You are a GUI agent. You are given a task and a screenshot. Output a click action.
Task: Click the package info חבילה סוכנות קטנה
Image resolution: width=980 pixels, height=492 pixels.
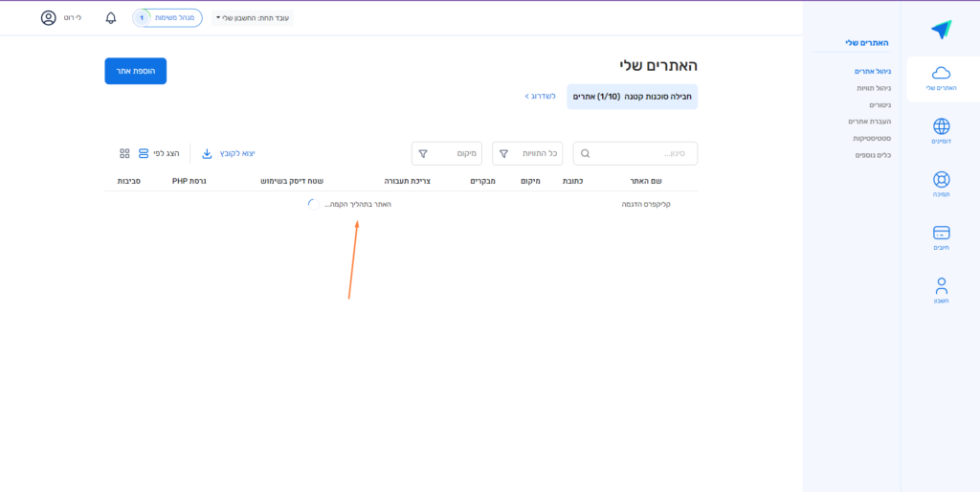pos(632,97)
